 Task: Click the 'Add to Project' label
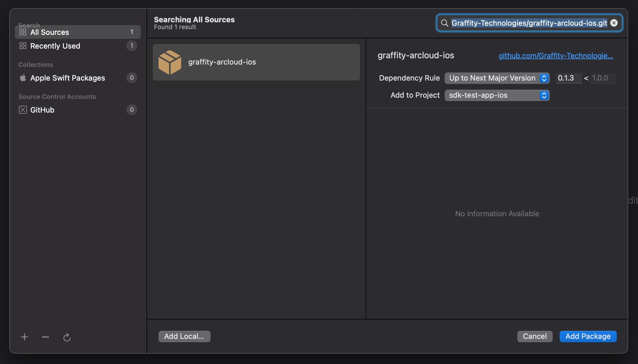tap(415, 95)
